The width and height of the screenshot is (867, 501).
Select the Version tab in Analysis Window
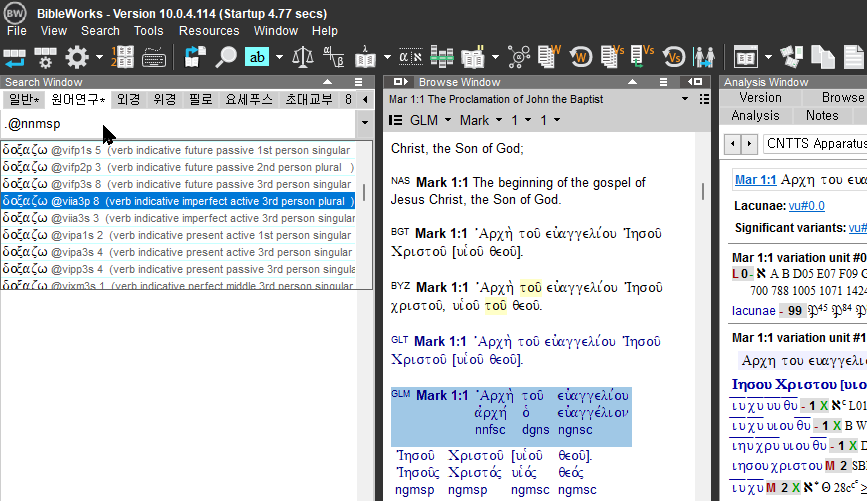coord(760,98)
